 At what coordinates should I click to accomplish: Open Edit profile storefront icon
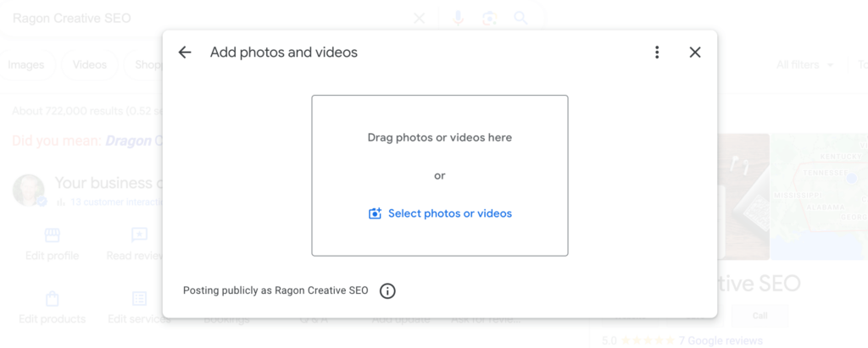pyautogui.click(x=52, y=235)
